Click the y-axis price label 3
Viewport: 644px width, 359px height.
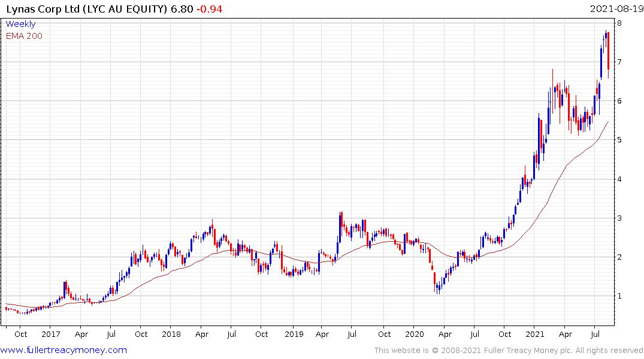(x=619, y=218)
